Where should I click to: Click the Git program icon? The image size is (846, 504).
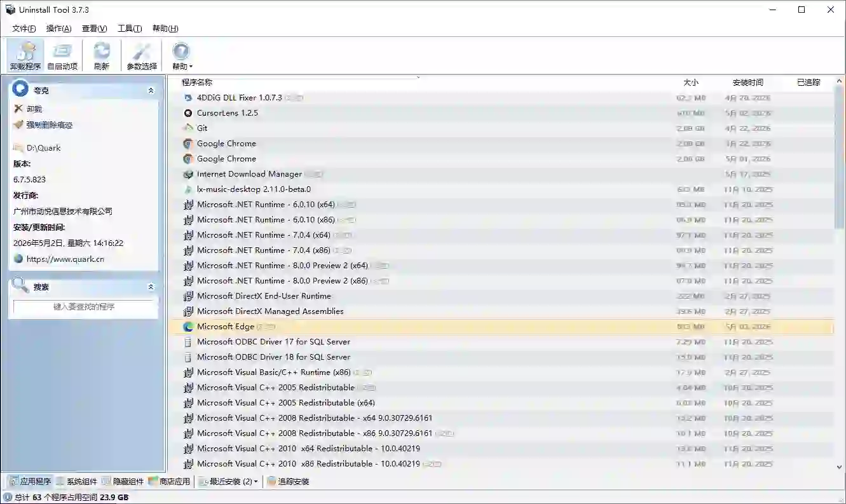tap(188, 128)
